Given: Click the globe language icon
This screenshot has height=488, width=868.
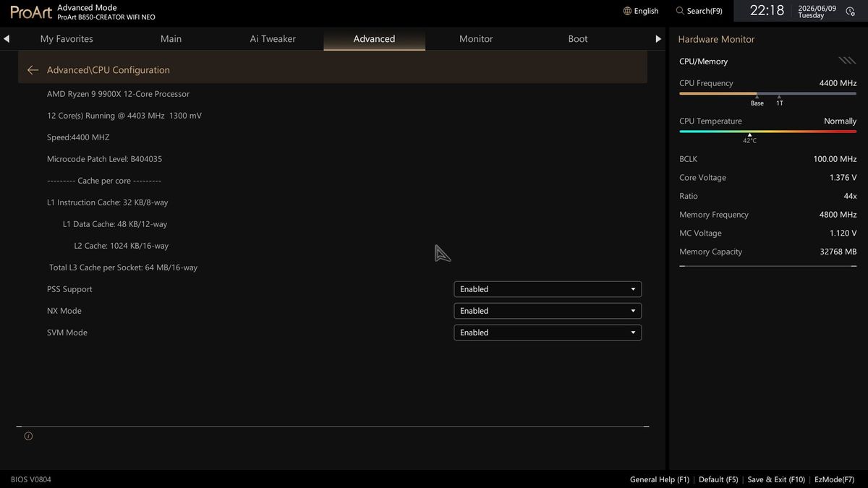Looking at the screenshot, I should point(627,11).
